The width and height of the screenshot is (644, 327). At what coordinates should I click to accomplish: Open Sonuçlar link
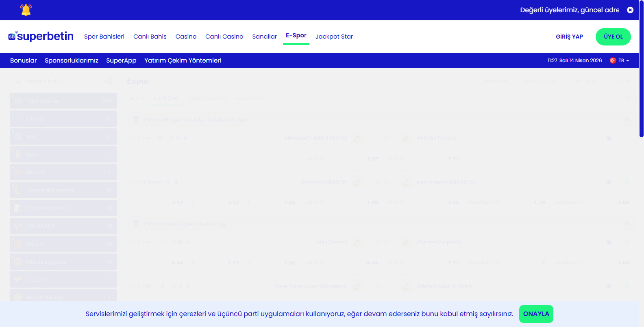click(x=586, y=81)
